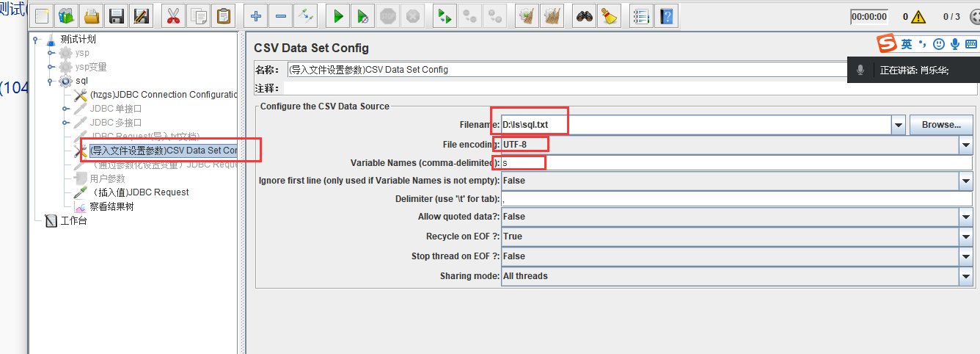980x354 pixels.
Task: Select (hzgs)JDBC Connection Configuration item
Action: pos(164,95)
